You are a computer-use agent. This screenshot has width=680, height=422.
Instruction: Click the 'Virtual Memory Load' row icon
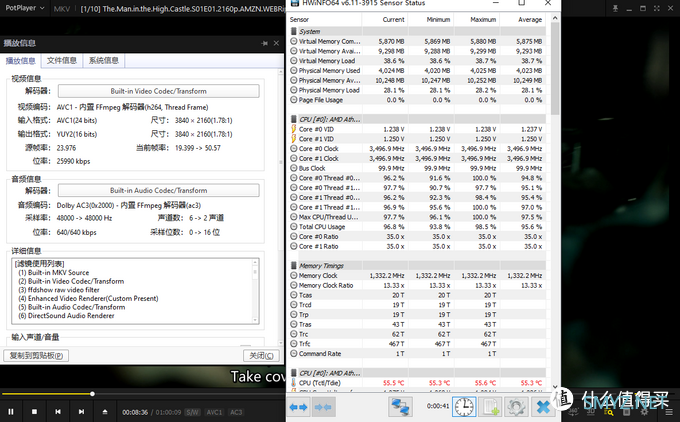tap(294, 61)
